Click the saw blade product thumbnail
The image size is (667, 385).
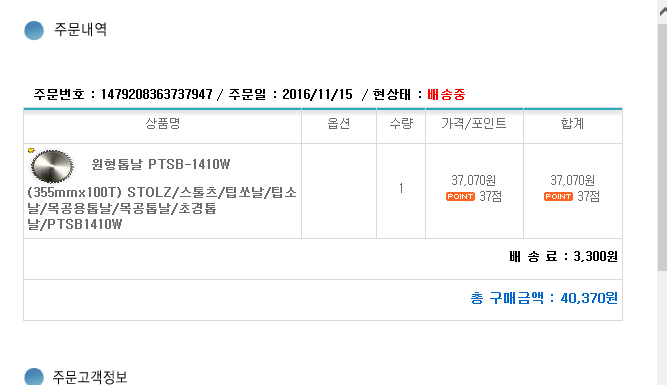[x=52, y=166]
